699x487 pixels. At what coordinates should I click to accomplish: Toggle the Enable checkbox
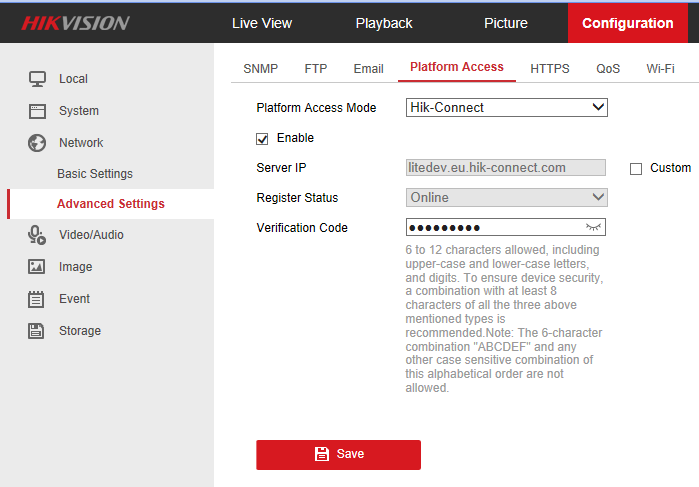263,138
